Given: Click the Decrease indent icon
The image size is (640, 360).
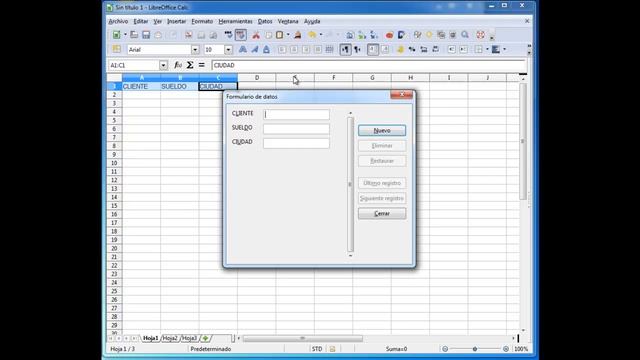Looking at the screenshot, I should [x=451, y=49].
